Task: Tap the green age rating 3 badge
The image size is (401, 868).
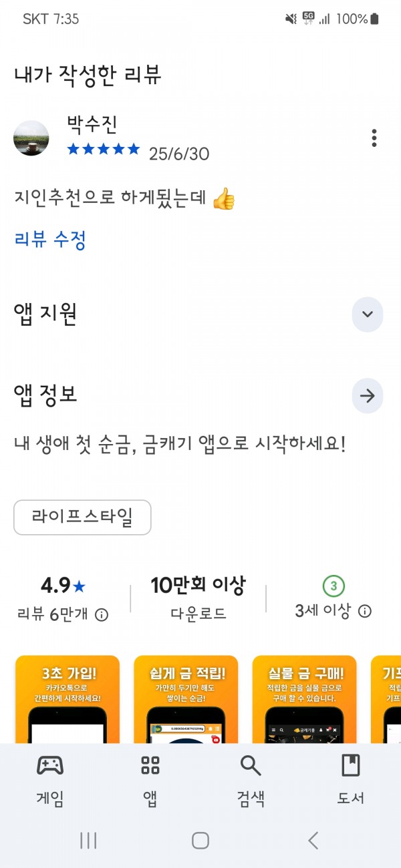Action: pos(333,586)
